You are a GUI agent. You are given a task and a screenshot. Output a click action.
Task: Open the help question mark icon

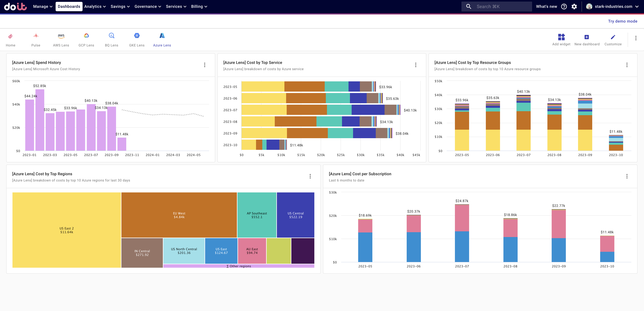point(564,7)
